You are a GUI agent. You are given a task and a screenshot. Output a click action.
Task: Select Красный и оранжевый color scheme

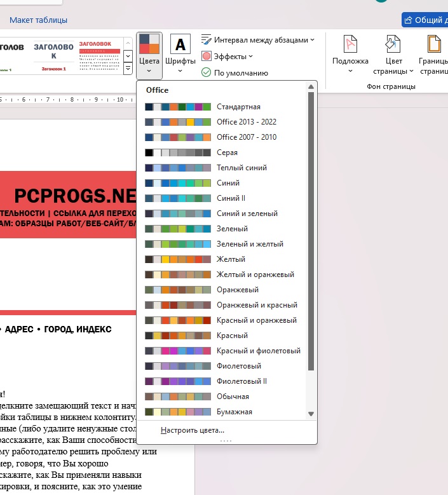(221, 320)
